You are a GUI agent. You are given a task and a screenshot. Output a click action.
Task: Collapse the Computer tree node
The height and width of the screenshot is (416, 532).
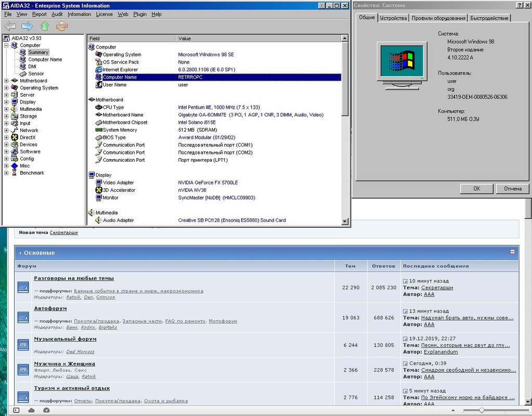pos(6,45)
